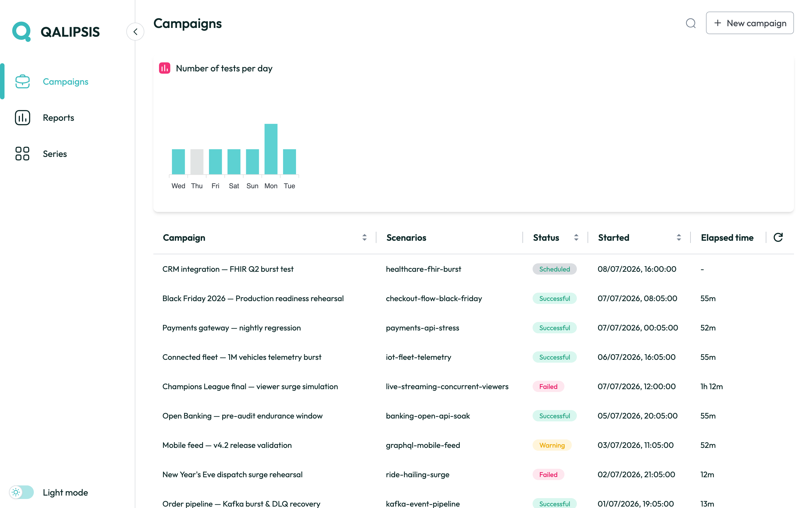The height and width of the screenshot is (508, 812).
Task: Go to Series menu item
Action: [x=55, y=154]
